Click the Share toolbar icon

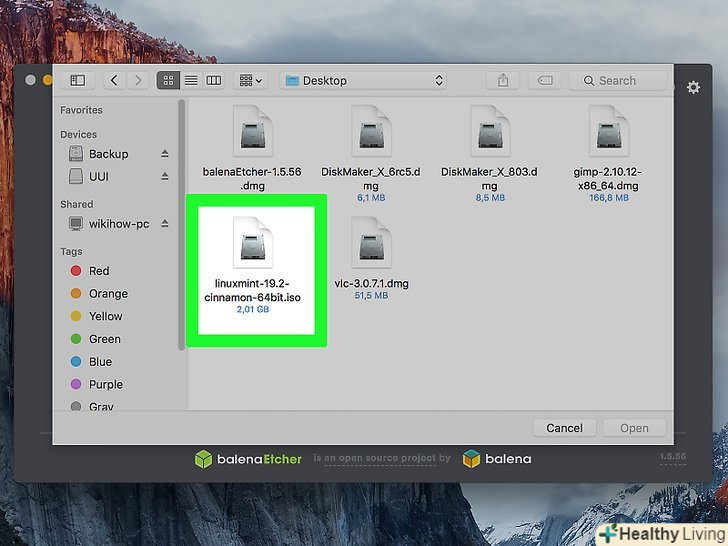click(501, 80)
